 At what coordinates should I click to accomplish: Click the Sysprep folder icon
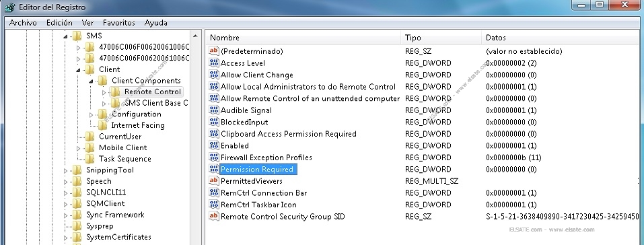tap(77, 225)
